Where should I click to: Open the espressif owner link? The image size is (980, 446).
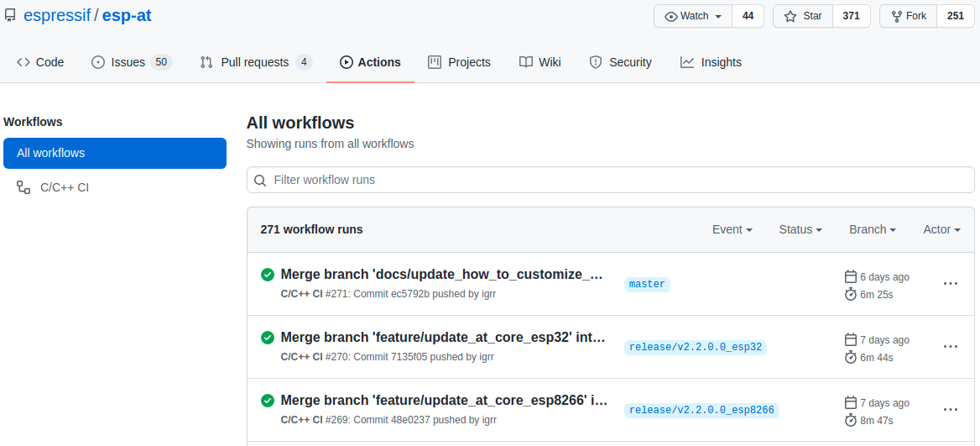(57, 16)
